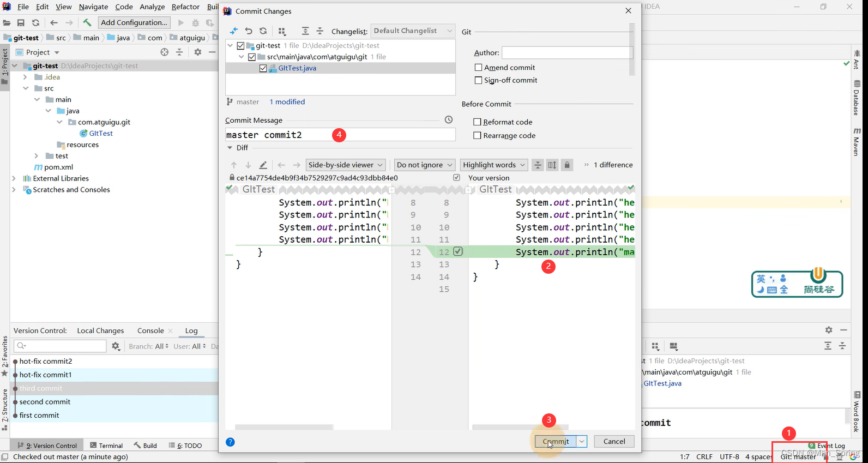Click the Cancel button
The width and height of the screenshot is (868, 463).
[614, 442]
